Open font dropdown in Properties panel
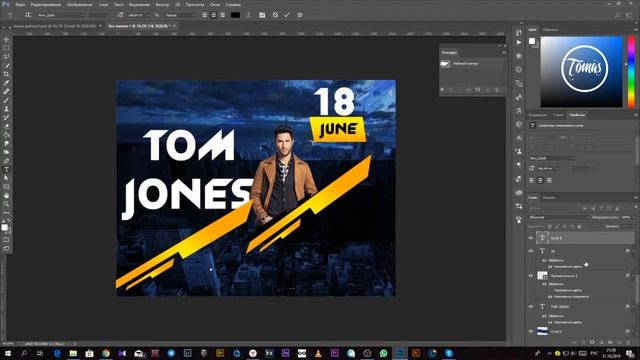Viewport: 640px width, 360px height. tap(552, 158)
